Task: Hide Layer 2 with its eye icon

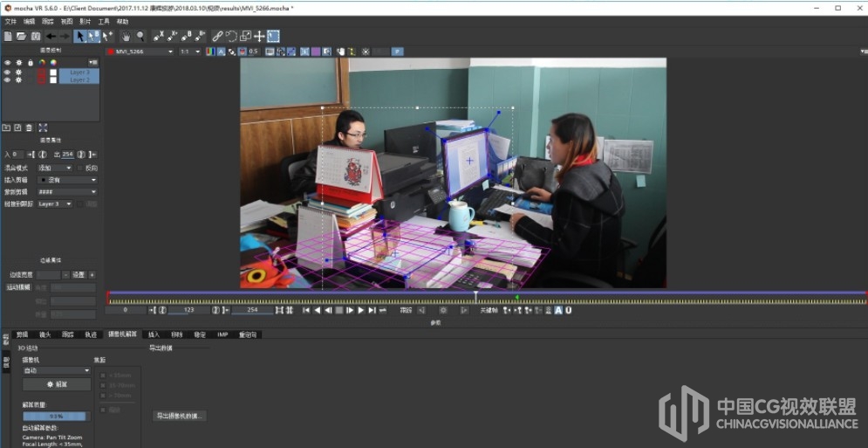Action: (x=7, y=79)
